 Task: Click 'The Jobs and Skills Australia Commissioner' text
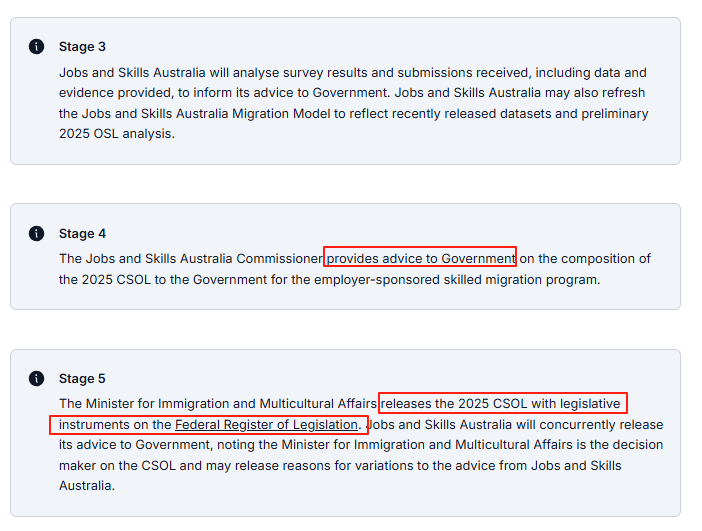point(191,259)
